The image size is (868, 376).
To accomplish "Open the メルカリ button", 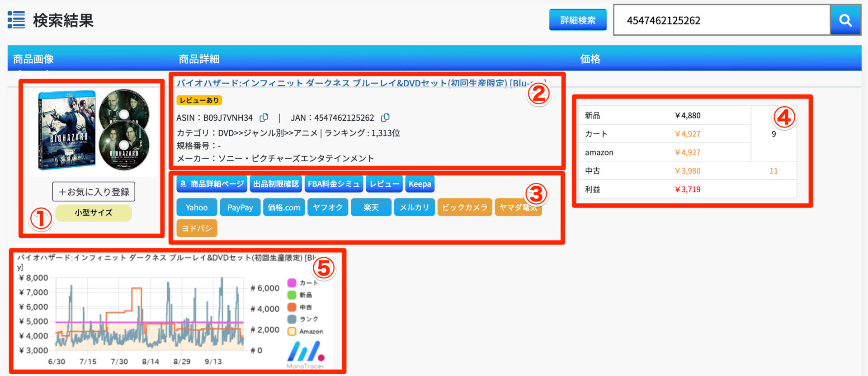I will tap(415, 207).
